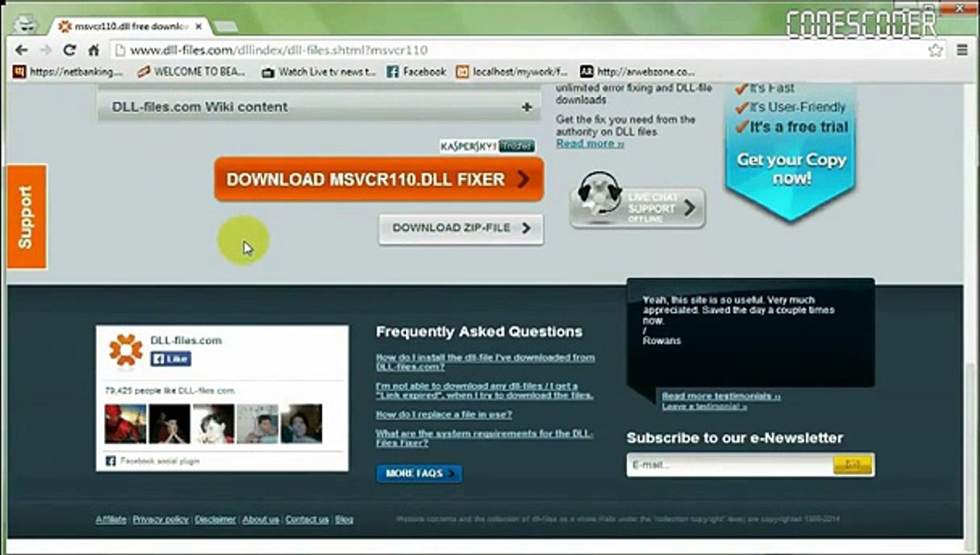Open arwebzone bookmark

click(x=637, y=72)
